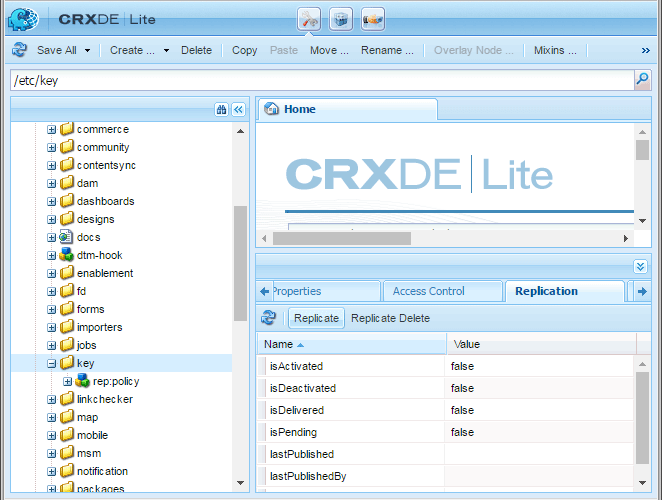Open the Create dropdown arrow
The height and width of the screenshot is (500, 662).
[166, 50]
